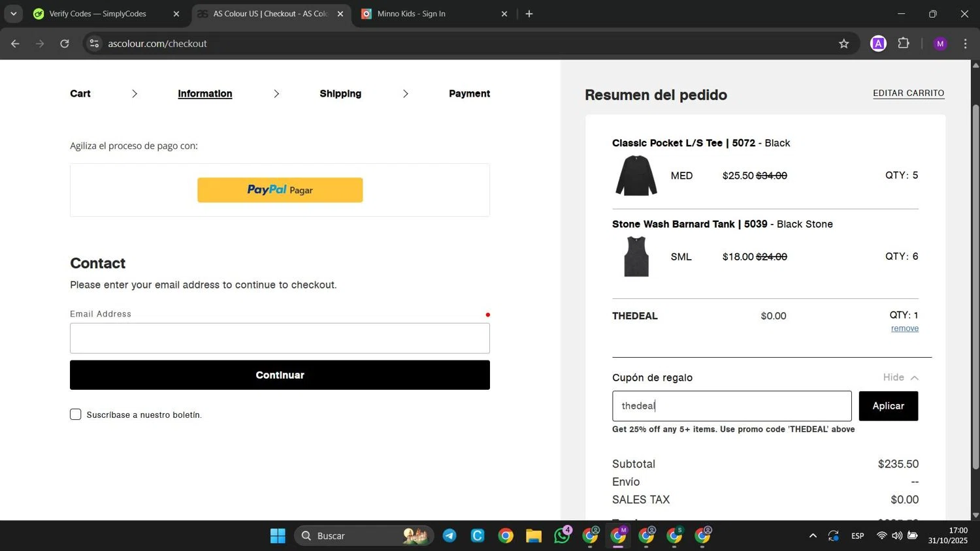The height and width of the screenshot is (551, 980).
Task: Open the clock showing 17:00 31/10/2025
Action: point(948,536)
